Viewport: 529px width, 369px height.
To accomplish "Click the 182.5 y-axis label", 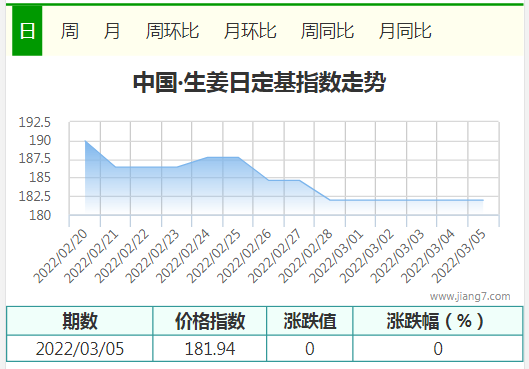I will [x=34, y=196].
